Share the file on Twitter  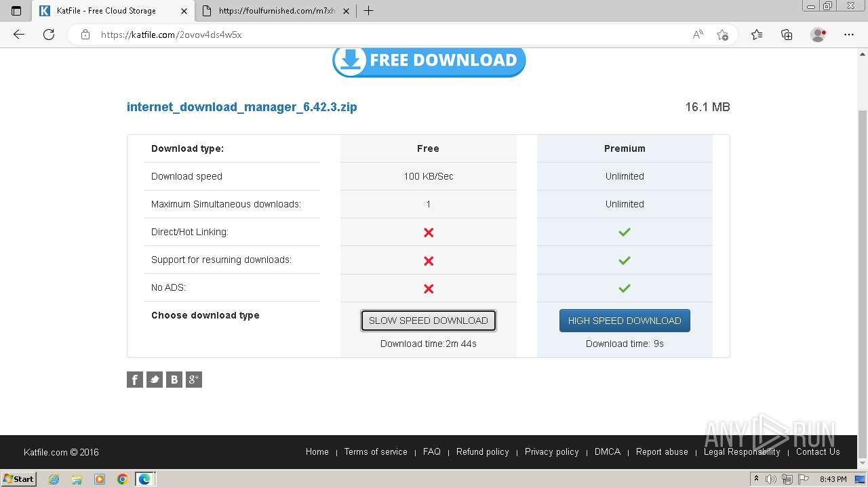(155, 380)
